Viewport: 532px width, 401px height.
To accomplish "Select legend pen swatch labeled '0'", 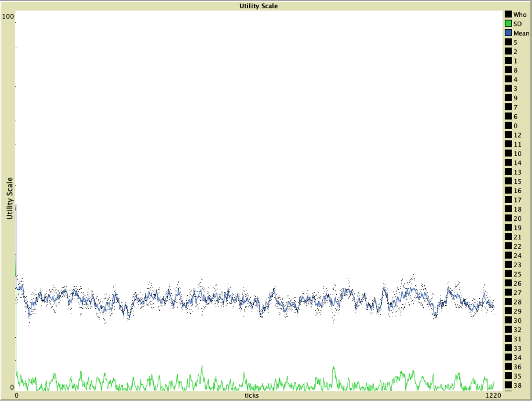I will click(508, 125).
